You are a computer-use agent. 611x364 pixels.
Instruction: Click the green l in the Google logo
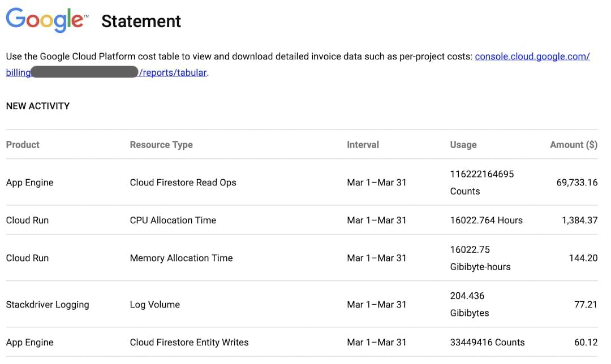[71, 19]
